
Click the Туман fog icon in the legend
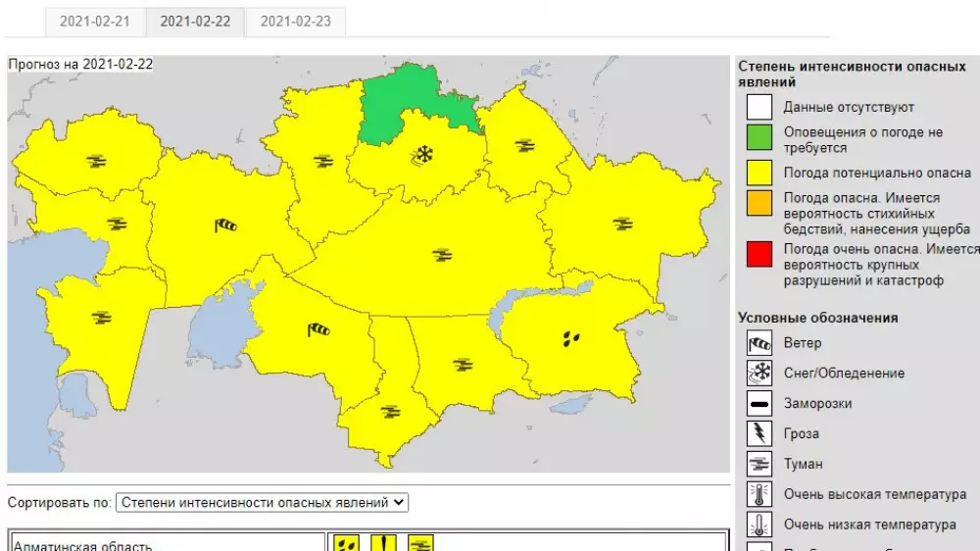point(760,465)
